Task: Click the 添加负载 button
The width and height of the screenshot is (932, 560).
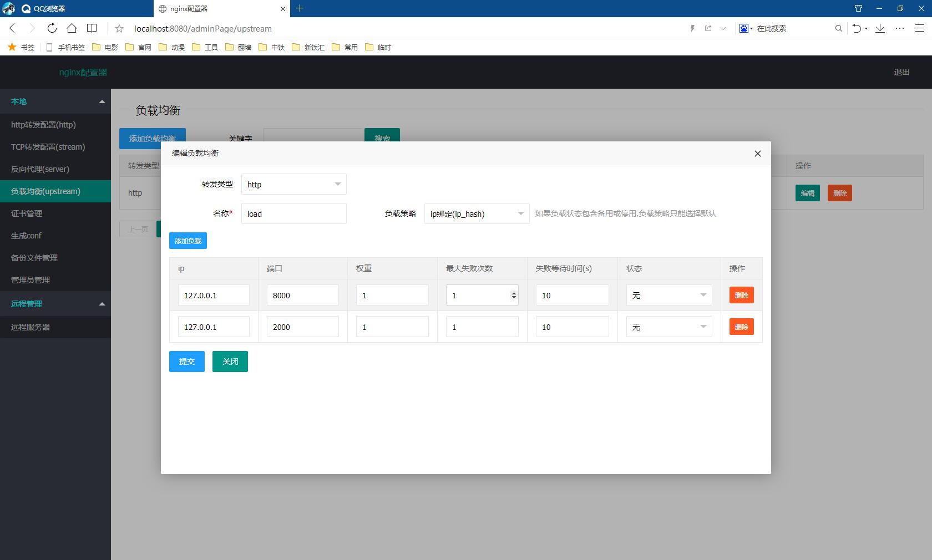Action: tap(188, 241)
